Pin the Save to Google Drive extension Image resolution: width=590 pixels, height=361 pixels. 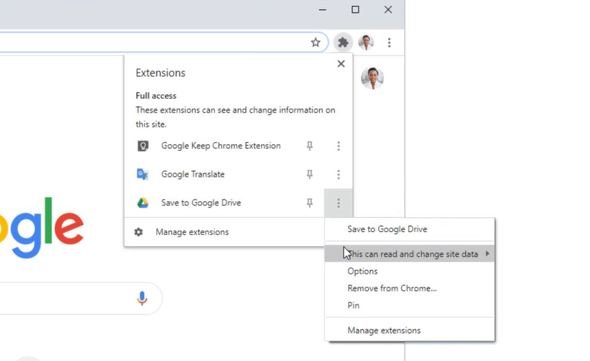click(x=309, y=203)
